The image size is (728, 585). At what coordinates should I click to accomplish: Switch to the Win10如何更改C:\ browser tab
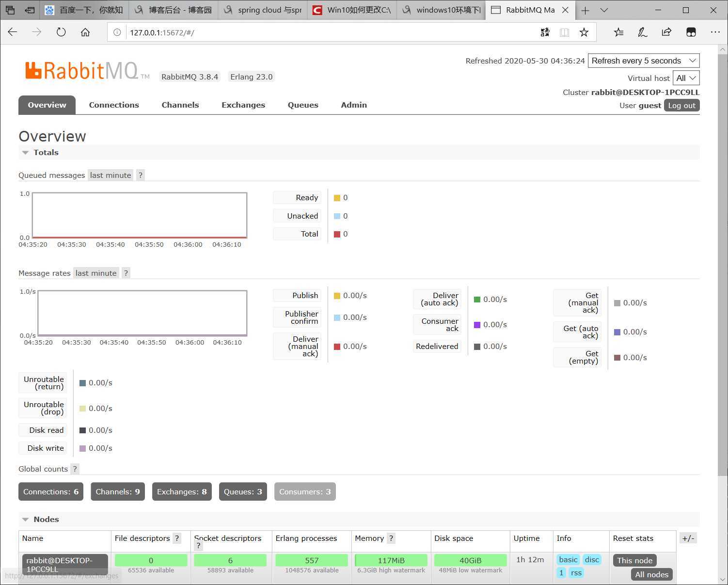point(351,10)
